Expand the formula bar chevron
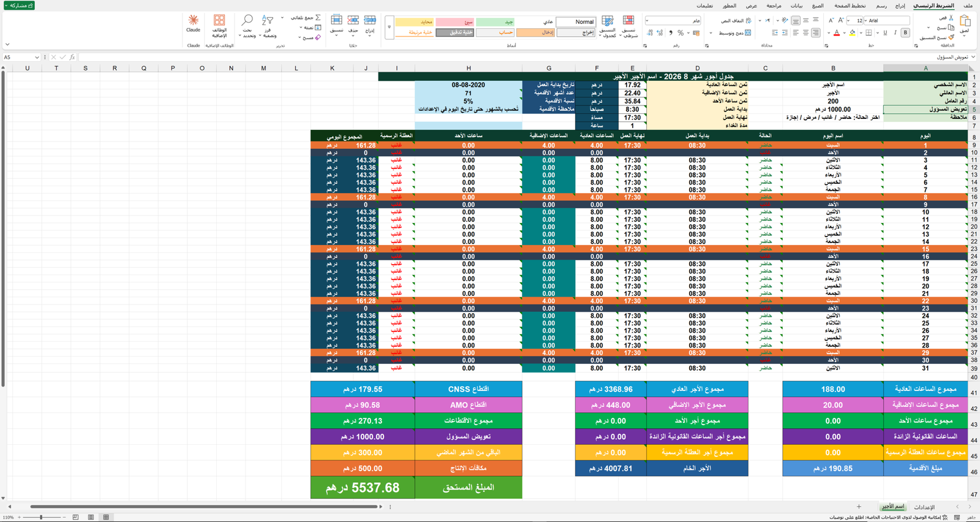 tap(973, 57)
